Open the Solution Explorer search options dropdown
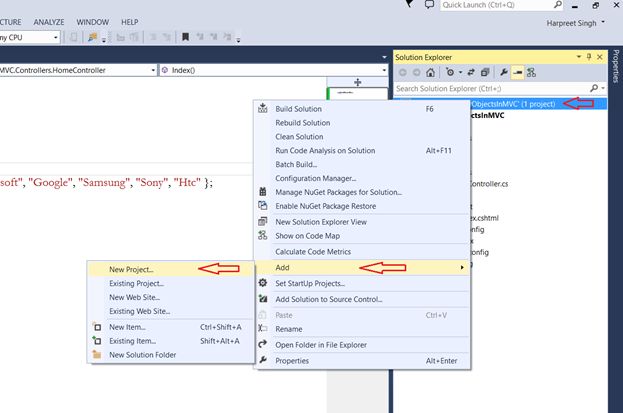 tap(603, 88)
